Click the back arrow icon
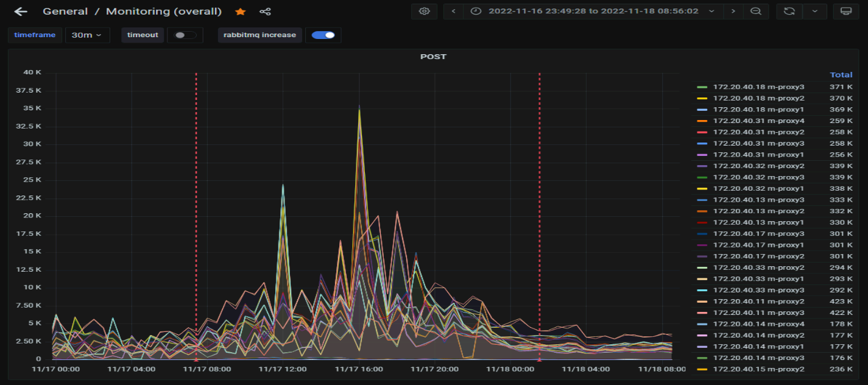868x385 pixels. coord(21,12)
